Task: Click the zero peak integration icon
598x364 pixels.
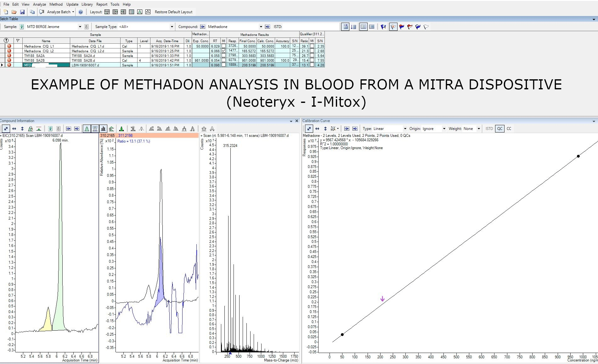Action: tap(141, 129)
